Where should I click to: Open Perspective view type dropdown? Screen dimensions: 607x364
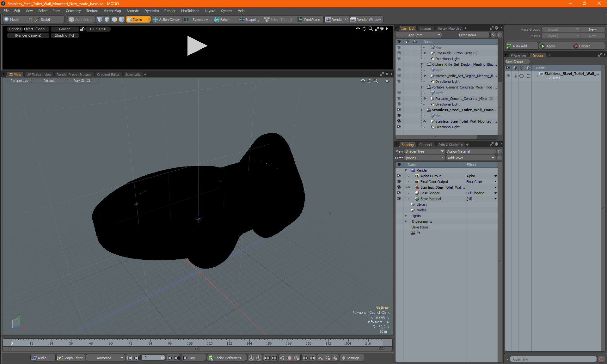click(19, 81)
